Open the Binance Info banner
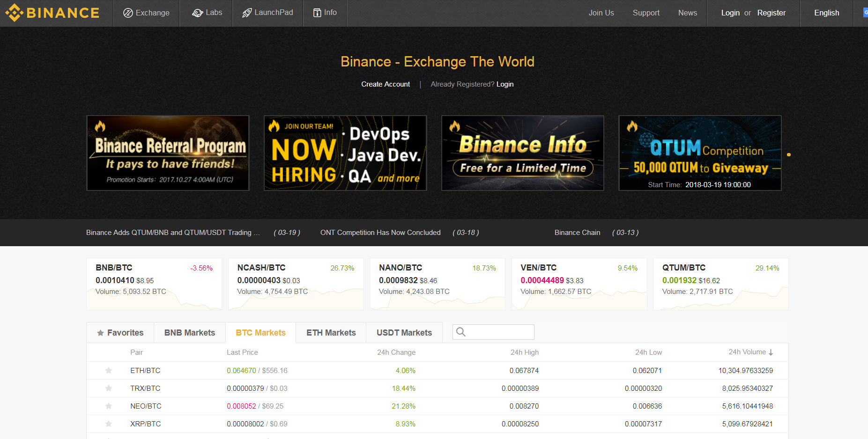This screenshot has width=868, height=439. point(522,153)
